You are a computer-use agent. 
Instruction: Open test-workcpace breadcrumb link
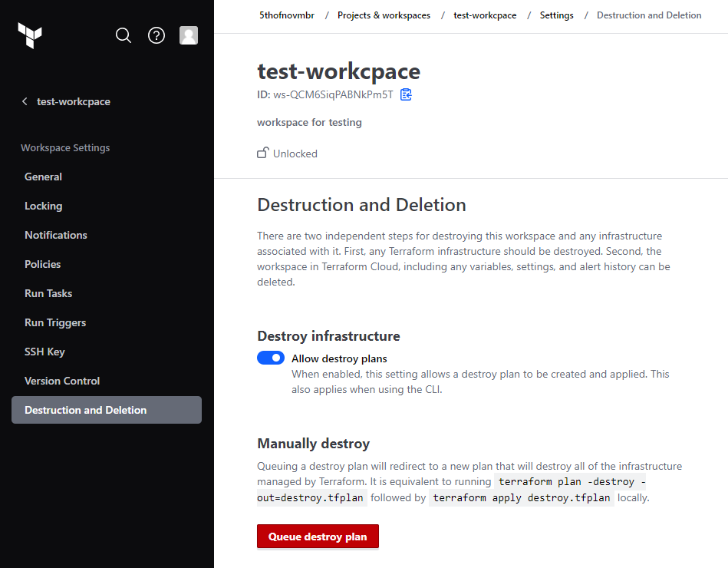click(485, 15)
